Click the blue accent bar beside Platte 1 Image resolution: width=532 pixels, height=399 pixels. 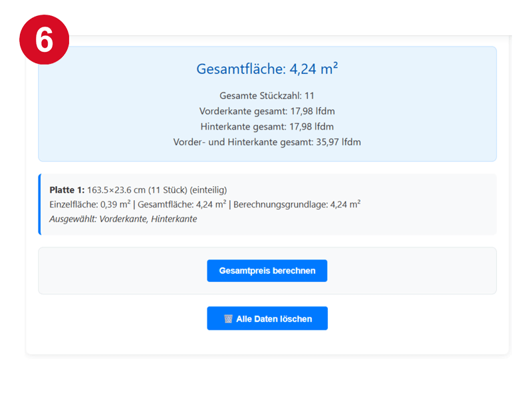[39, 203]
